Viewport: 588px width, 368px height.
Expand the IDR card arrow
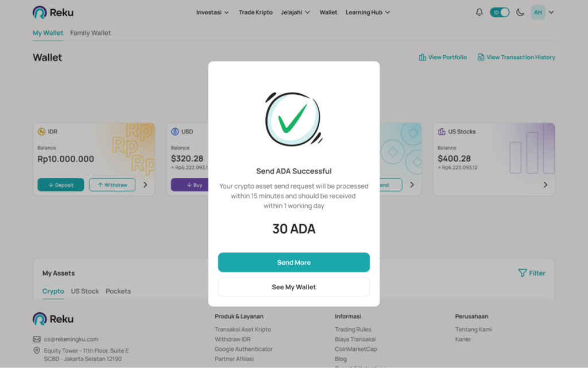click(x=145, y=185)
